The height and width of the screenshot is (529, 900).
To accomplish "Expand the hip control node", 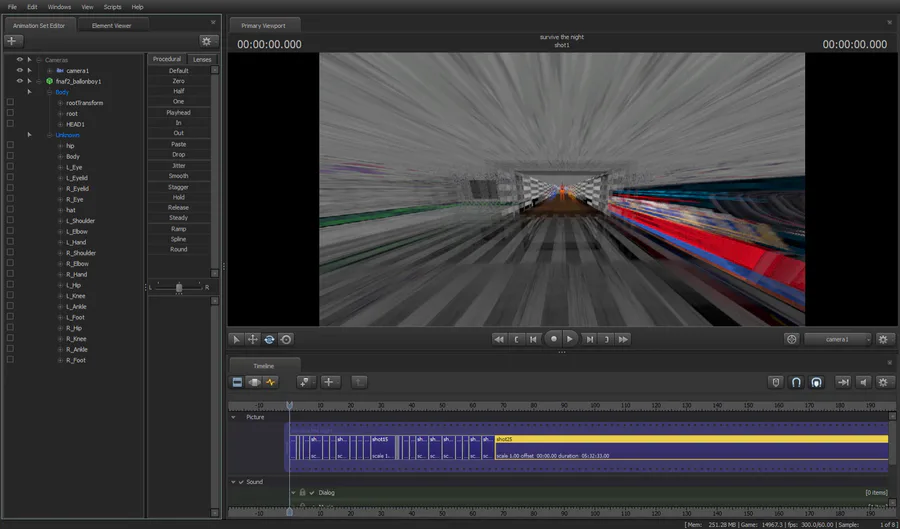I will tap(60, 146).
